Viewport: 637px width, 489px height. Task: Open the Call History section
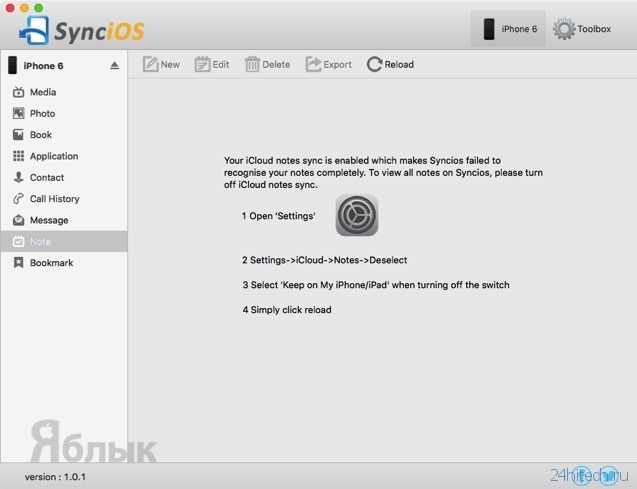tap(64, 199)
